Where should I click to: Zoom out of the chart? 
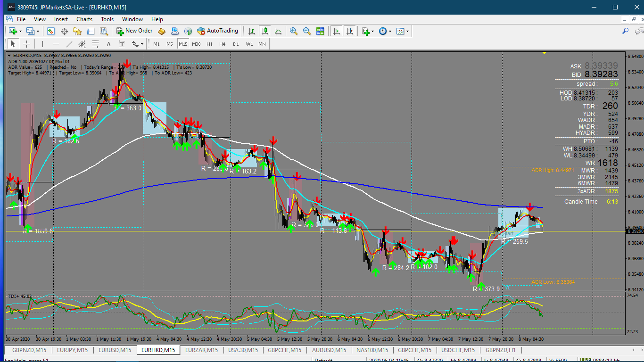[x=307, y=31]
